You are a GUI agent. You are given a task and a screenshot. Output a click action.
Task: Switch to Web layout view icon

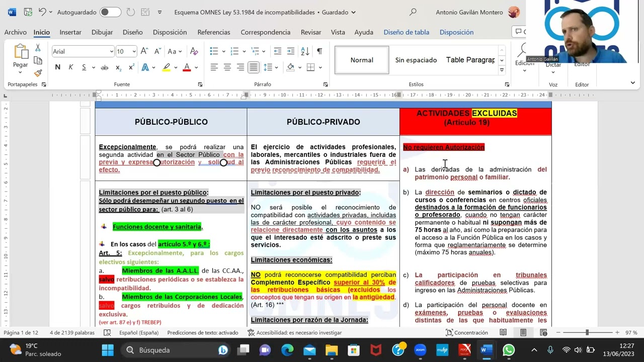click(x=543, y=333)
